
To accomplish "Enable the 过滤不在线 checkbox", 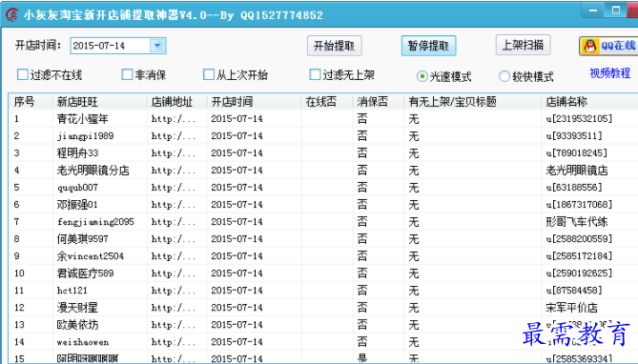I will (x=22, y=74).
